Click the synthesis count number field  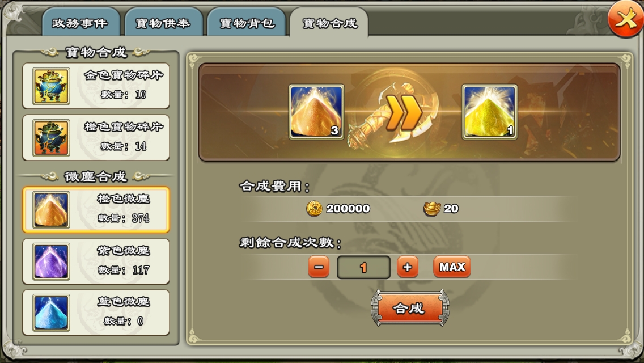click(363, 267)
